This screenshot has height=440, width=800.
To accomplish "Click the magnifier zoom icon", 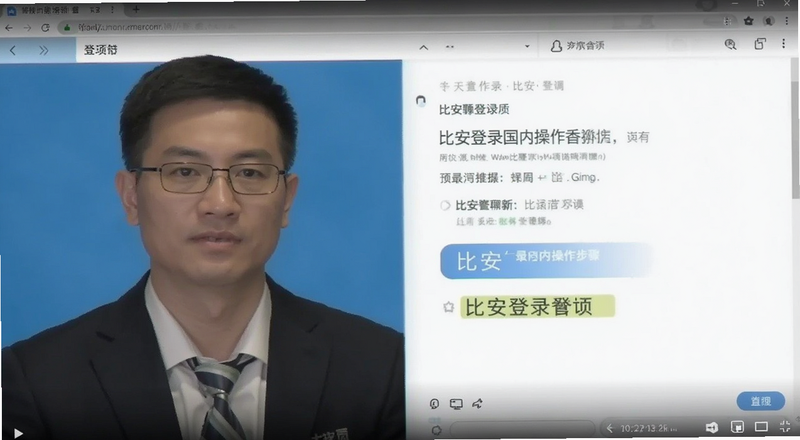I will (x=731, y=44).
